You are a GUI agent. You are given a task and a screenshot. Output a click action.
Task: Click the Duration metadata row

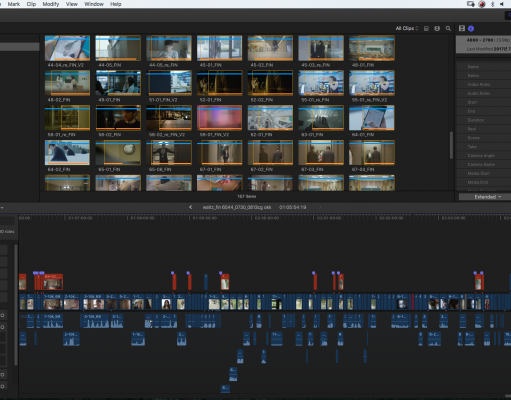pos(484,120)
